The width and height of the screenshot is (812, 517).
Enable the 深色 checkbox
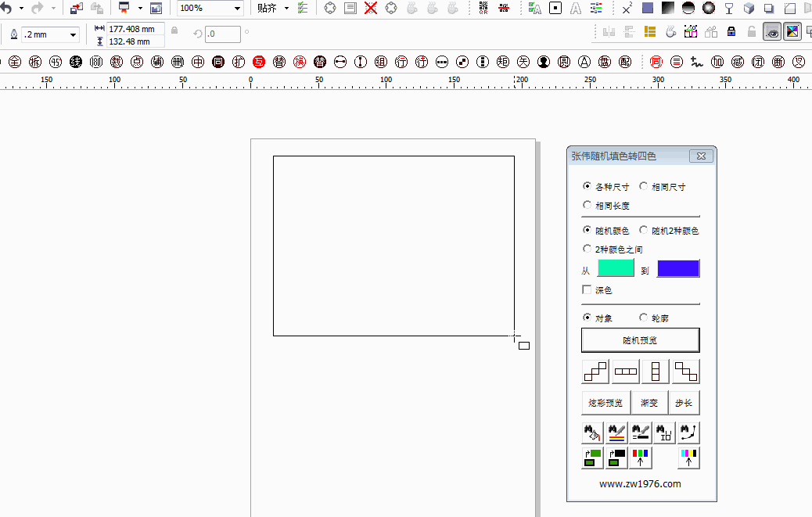tap(587, 290)
